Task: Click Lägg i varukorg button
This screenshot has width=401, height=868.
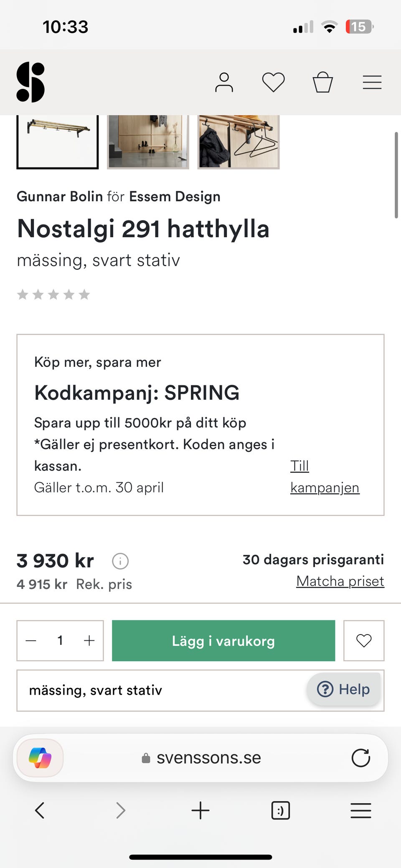Action: 223,641
